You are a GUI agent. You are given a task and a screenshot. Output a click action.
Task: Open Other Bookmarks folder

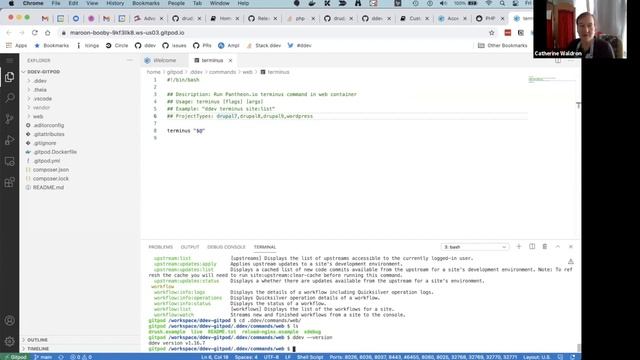[x=502, y=45]
